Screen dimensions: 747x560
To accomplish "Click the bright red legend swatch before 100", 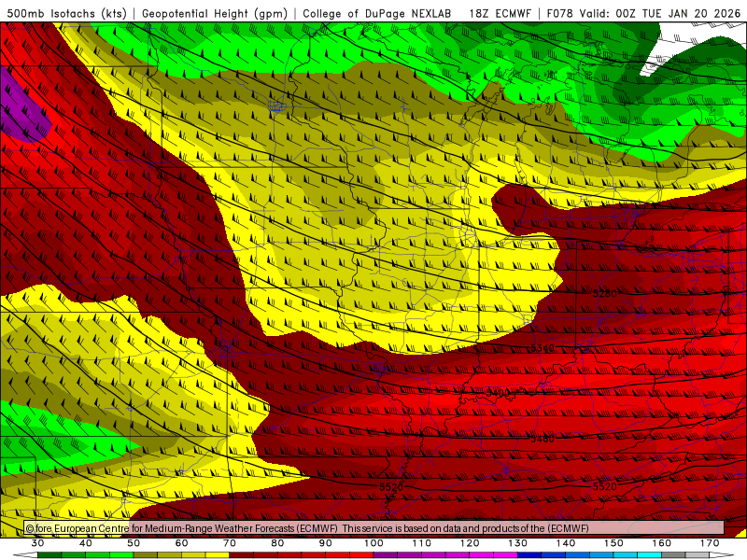I will pyautogui.click(x=361, y=555).
